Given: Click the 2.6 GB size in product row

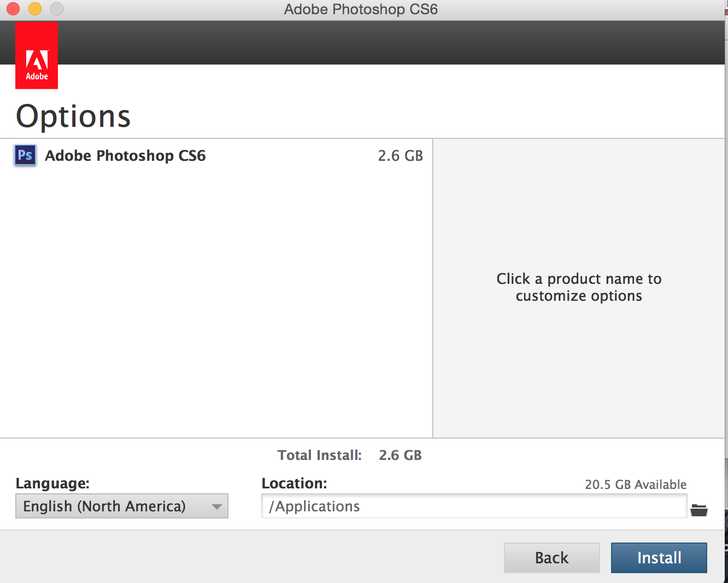Looking at the screenshot, I should [x=400, y=156].
